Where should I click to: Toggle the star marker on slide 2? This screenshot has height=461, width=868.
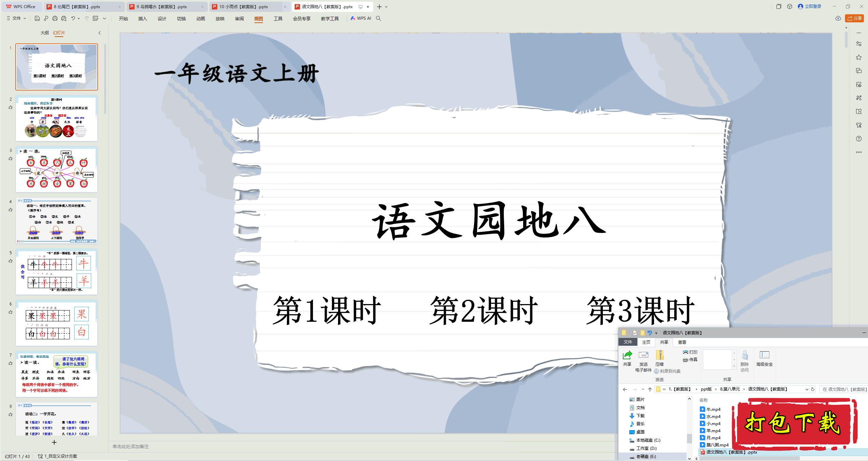pos(11,107)
